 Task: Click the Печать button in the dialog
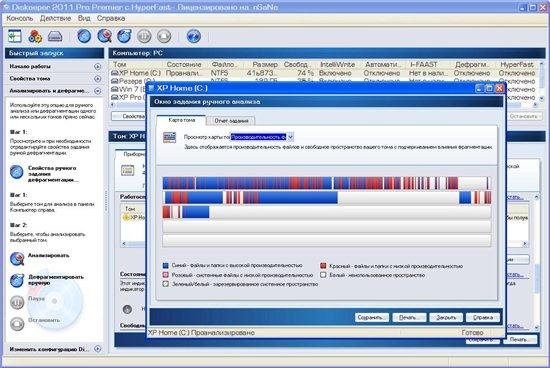point(409,317)
